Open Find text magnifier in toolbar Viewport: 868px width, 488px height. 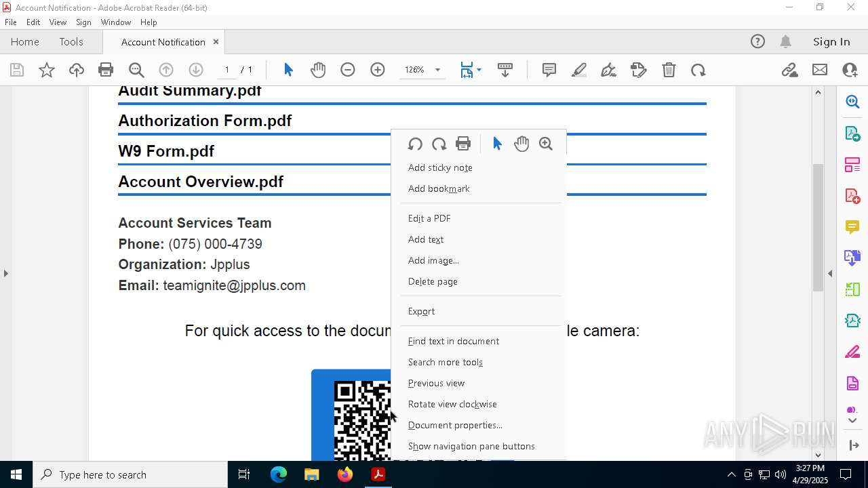136,70
